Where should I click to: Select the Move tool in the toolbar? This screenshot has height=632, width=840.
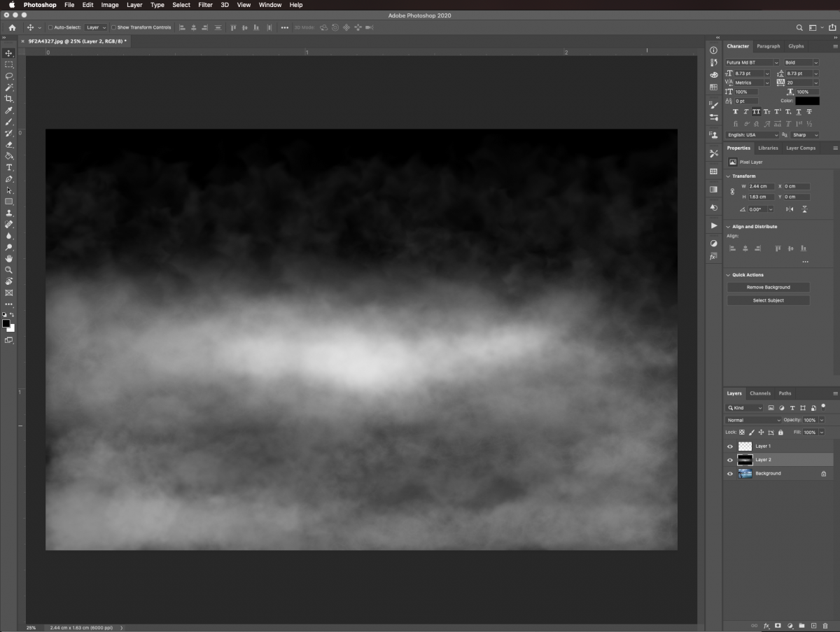[9, 53]
